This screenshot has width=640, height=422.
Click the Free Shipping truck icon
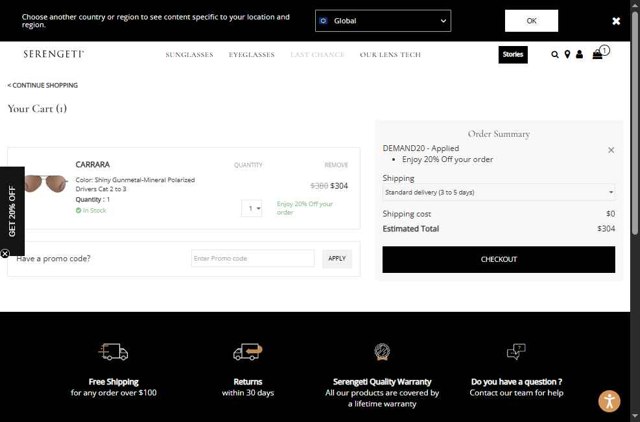click(113, 351)
